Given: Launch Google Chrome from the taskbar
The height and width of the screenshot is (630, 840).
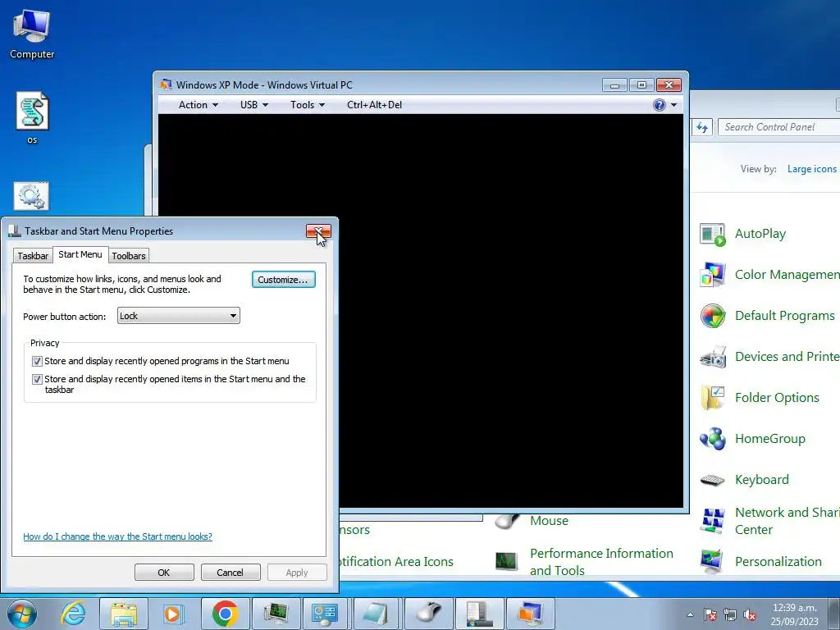Looking at the screenshot, I should [225, 614].
